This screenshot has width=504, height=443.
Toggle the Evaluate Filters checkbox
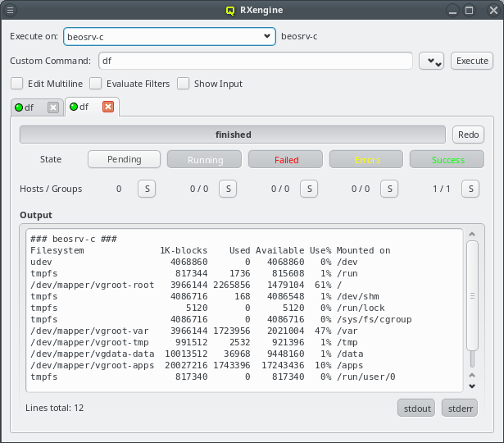coord(95,84)
